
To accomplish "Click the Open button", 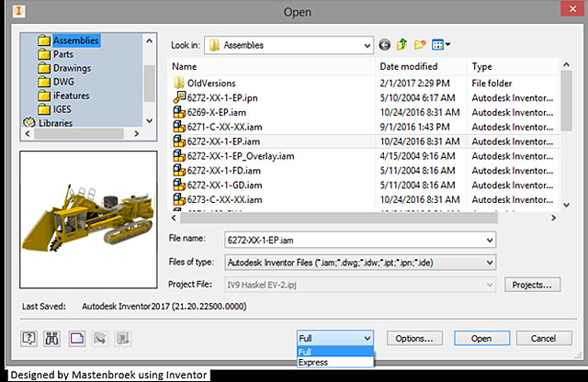I will pyautogui.click(x=481, y=338).
